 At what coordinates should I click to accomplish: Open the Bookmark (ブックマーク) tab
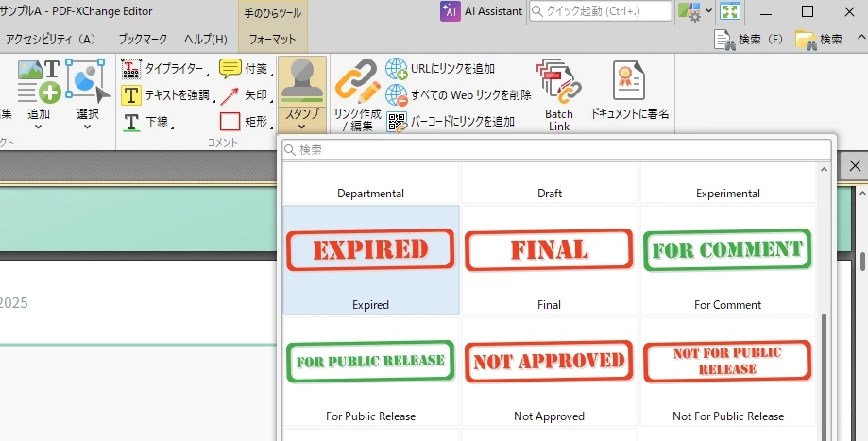point(143,40)
